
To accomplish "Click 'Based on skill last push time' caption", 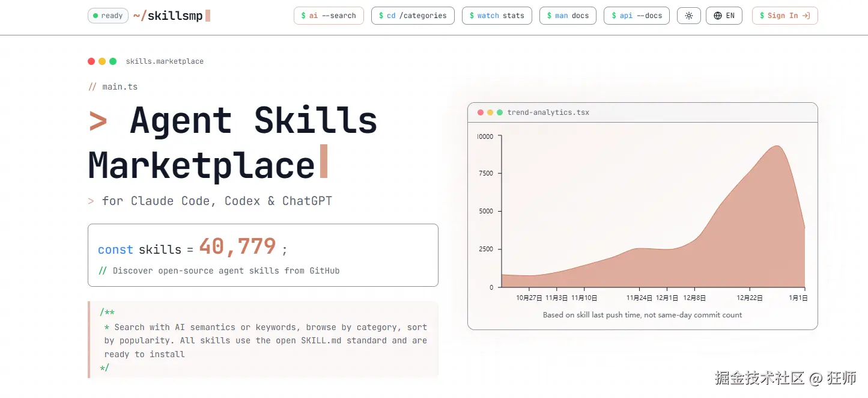I will (x=643, y=314).
